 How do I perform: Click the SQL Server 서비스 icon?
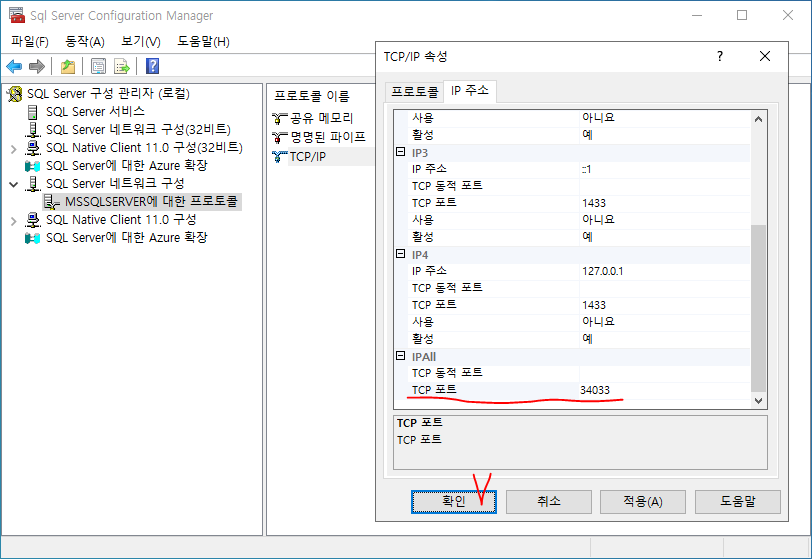(x=33, y=112)
